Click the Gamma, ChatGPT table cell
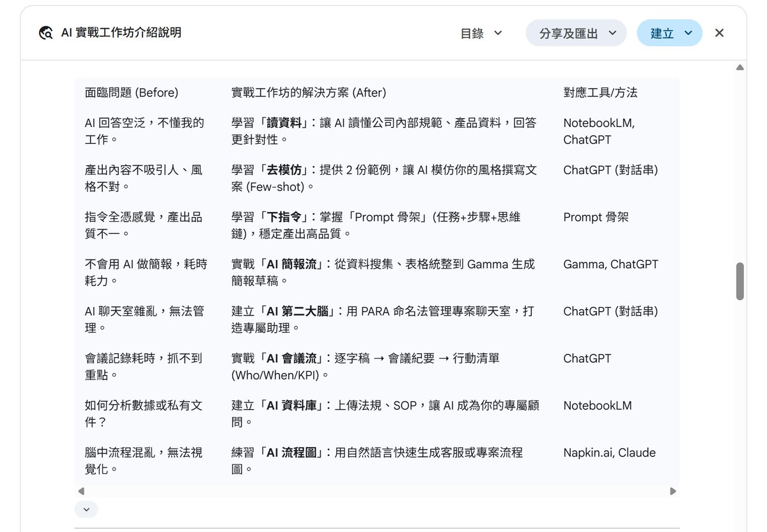Viewport: 767px width, 532px height. 610,264
